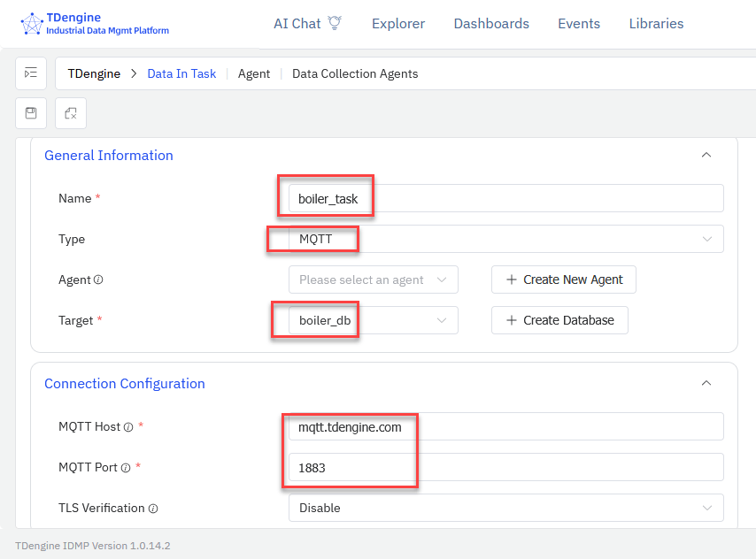The image size is (756, 559).
Task: Open the Type dropdown showing MQTT
Action: pos(505,239)
